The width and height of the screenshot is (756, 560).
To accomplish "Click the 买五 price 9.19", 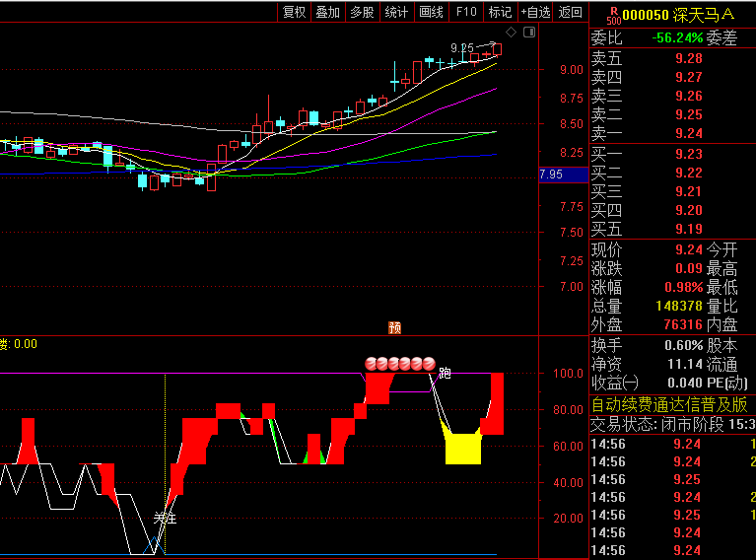I will pyautogui.click(x=689, y=229).
